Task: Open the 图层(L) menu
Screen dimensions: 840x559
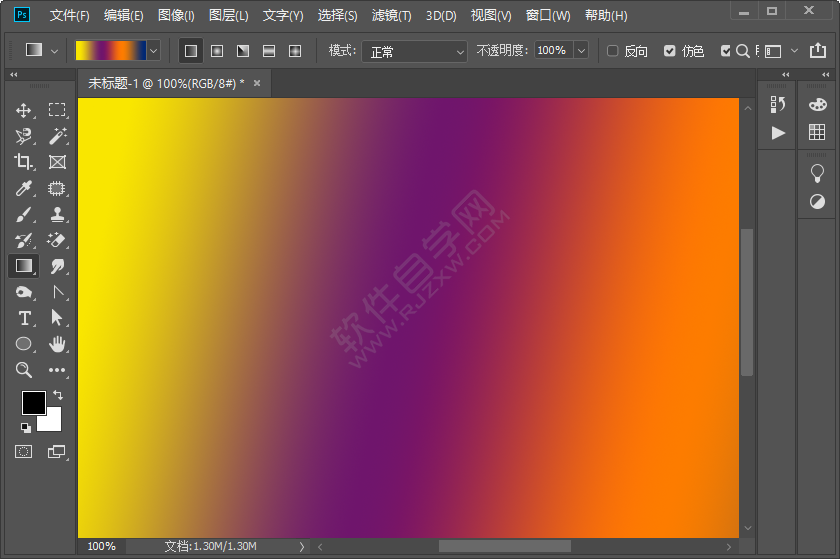Action: (x=228, y=16)
